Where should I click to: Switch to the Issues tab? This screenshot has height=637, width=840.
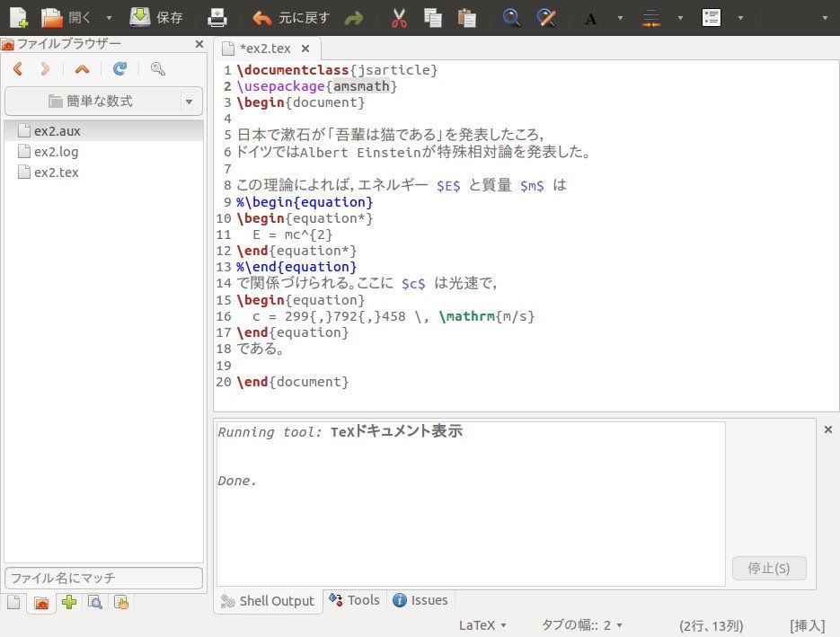point(420,600)
